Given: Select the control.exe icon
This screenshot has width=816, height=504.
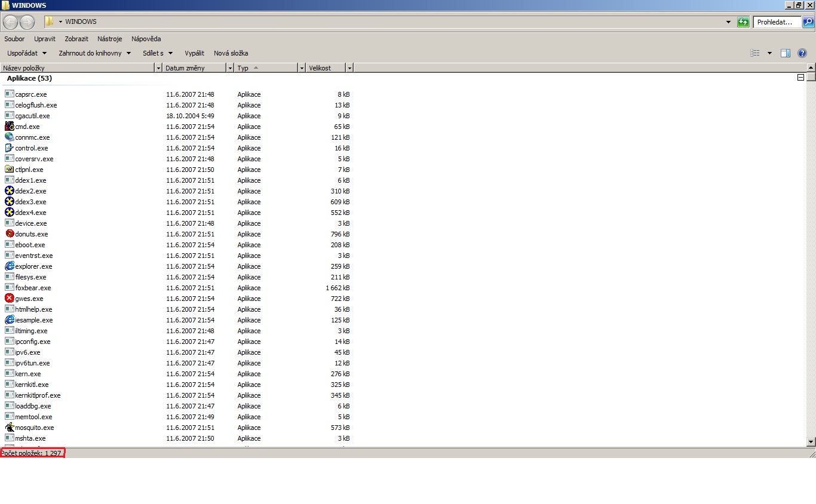Looking at the screenshot, I should point(10,148).
